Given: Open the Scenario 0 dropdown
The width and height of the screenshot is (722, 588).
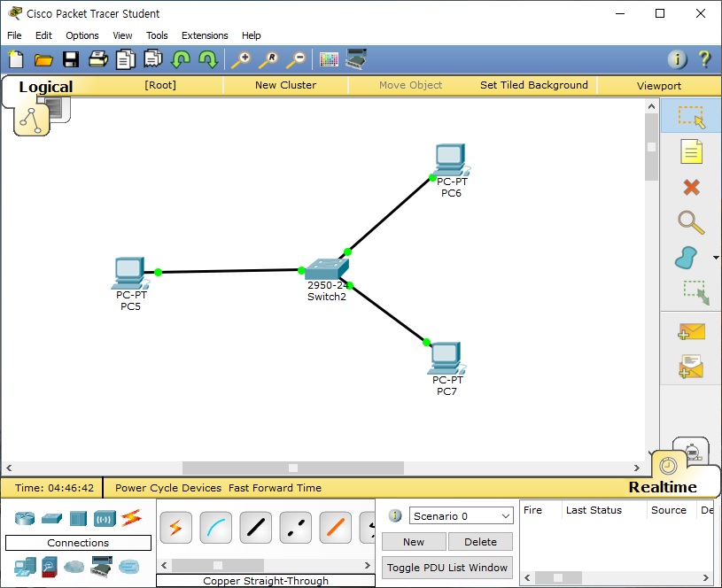Looking at the screenshot, I should (x=462, y=515).
